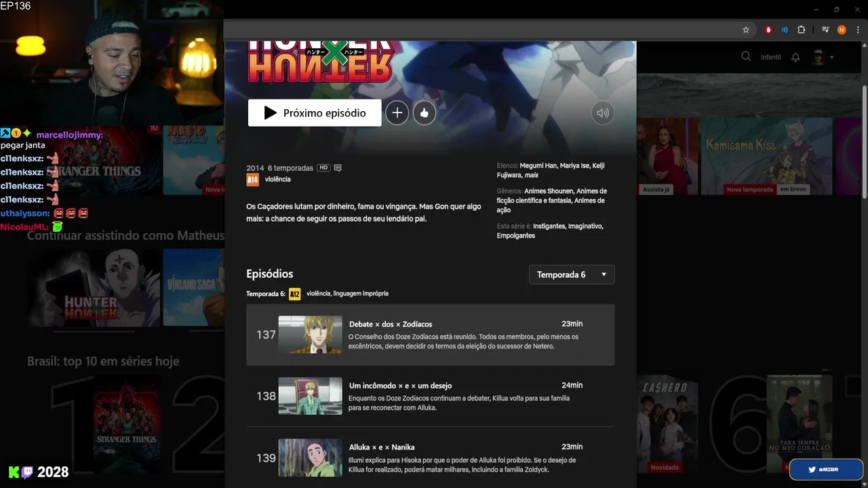Open Stranger Things top 10 card
Image resolution: width=868 pixels, height=488 pixels.
click(x=127, y=424)
